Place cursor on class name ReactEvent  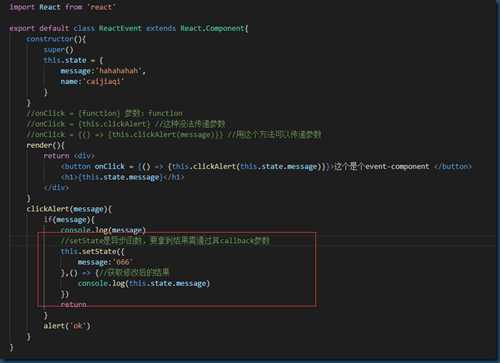[x=120, y=28]
